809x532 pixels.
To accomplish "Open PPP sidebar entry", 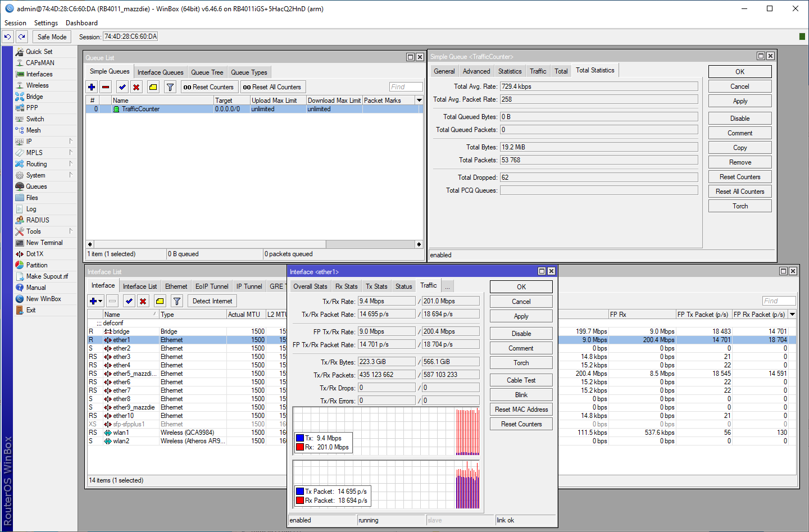I will (32, 108).
